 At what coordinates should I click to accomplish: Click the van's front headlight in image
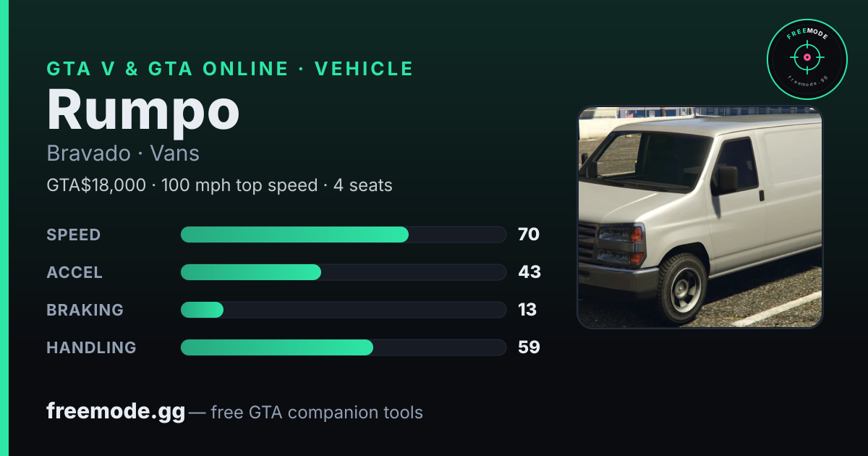click(x=621, y=235)
